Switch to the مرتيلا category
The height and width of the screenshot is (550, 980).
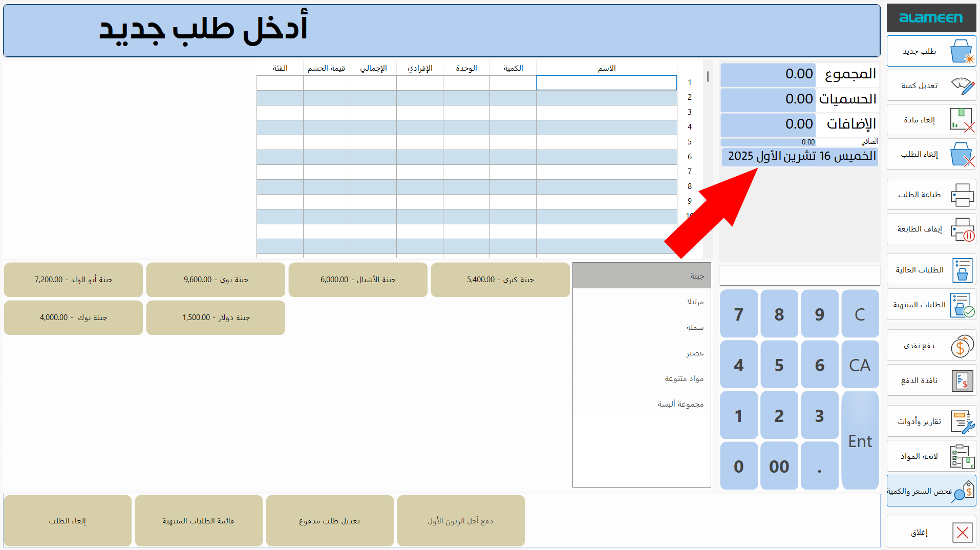click(x=641, y=301)
